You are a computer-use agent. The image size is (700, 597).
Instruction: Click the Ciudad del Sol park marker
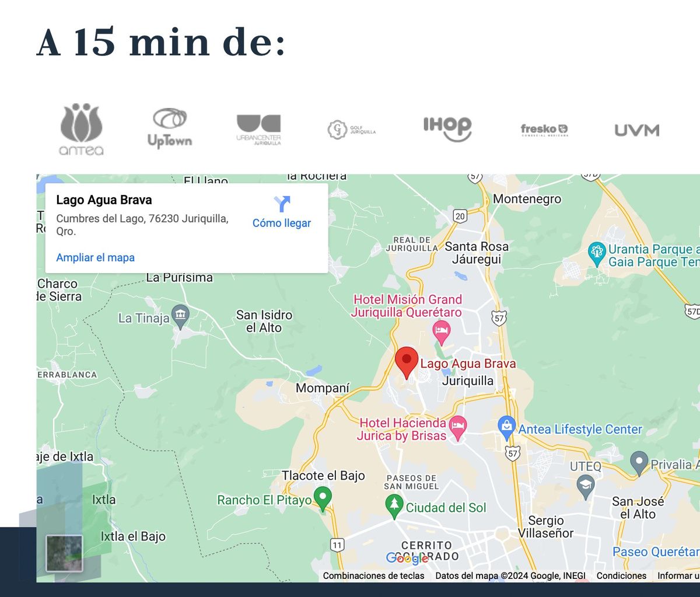pyautogui.click(x=395, y=506)
